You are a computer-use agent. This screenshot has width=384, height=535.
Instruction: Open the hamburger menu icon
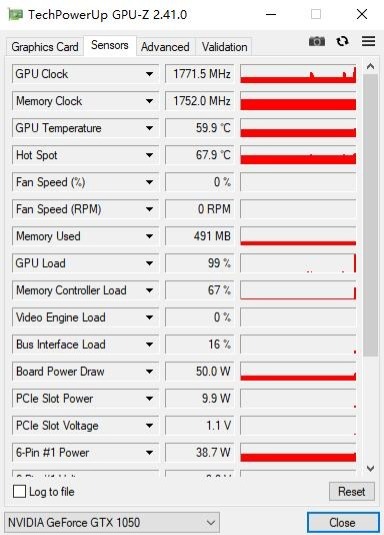[368, 41]
